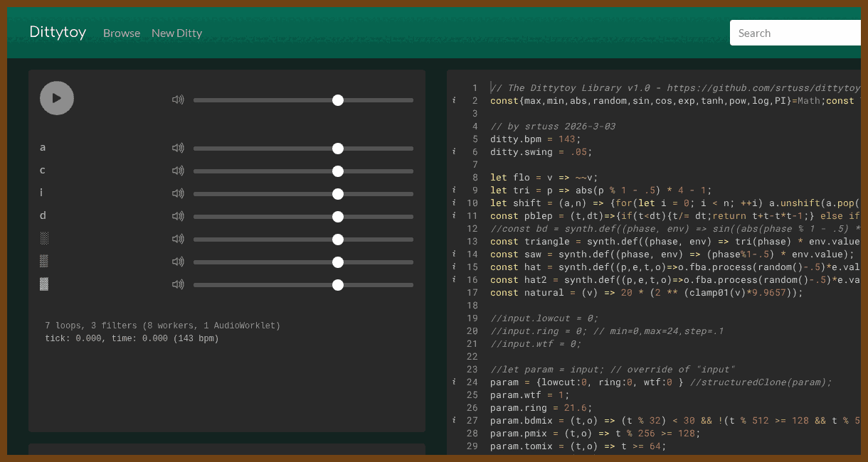Click the dark-shaded block loop label

[x=44, y=284]
